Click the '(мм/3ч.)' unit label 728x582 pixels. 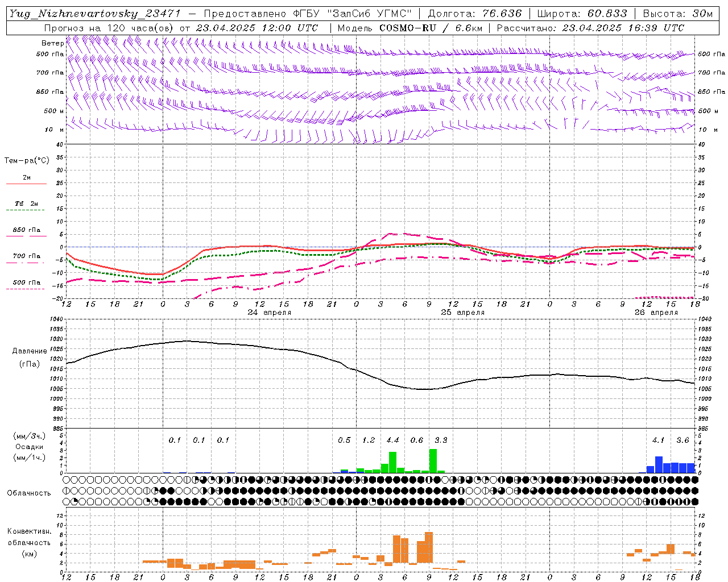[30, 436]
